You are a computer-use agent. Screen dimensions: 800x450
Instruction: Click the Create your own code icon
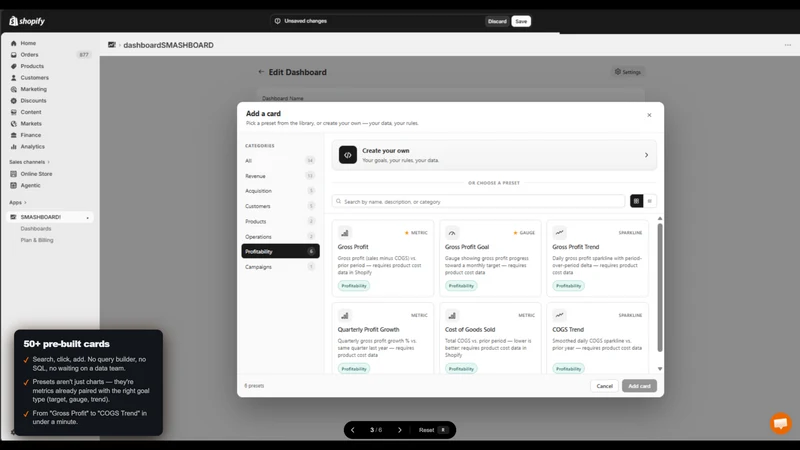(x=347, y=155)
